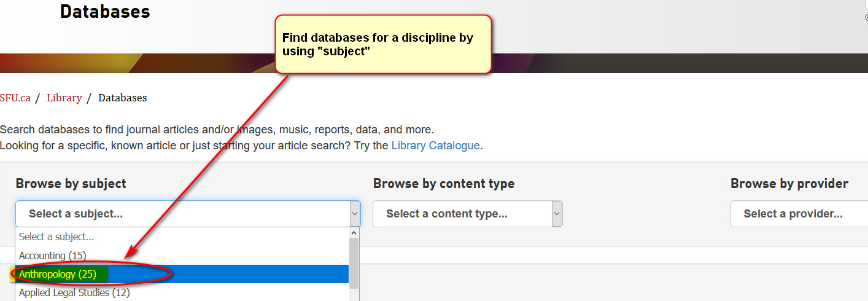Click the yellow callout note about subject
868x301 pixels.
click(x=383, y=44)
